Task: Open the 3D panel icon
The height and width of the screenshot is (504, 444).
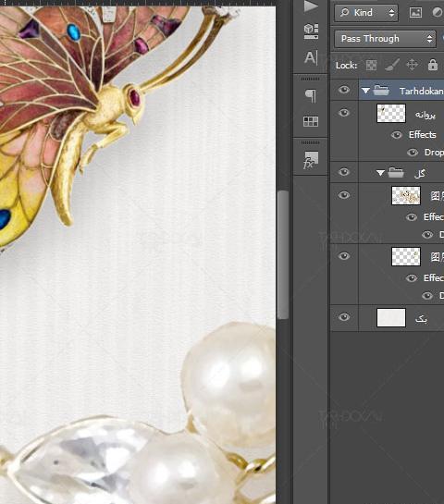Action: coord(311,31)
